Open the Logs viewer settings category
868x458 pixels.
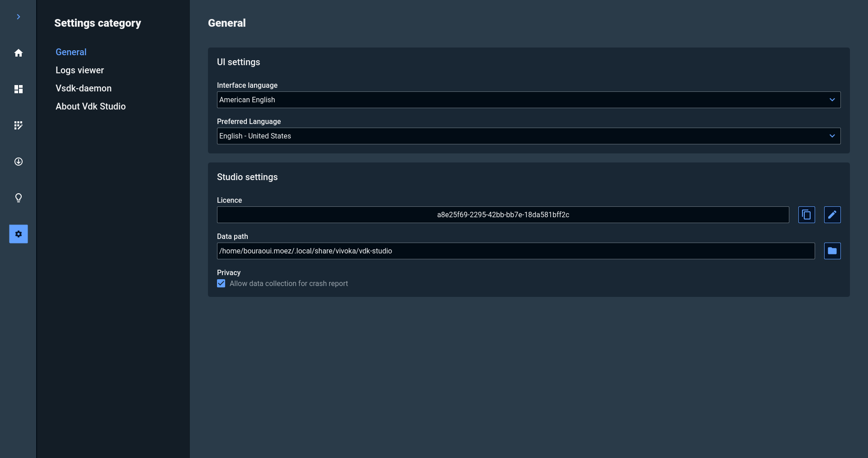pyautogui.click(x=80, y=70)
